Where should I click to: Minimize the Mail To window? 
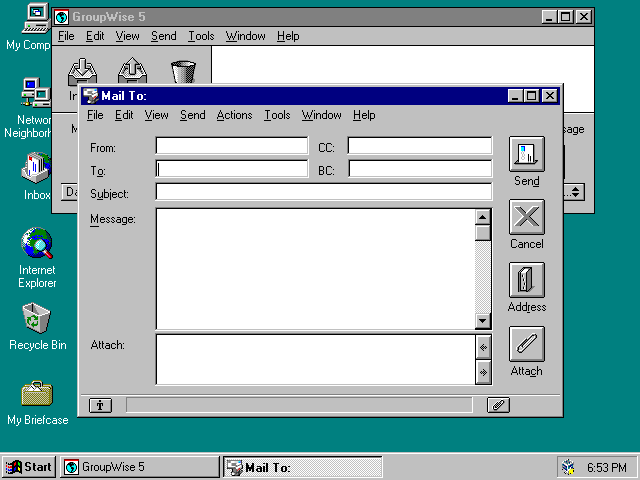[515, 96]
